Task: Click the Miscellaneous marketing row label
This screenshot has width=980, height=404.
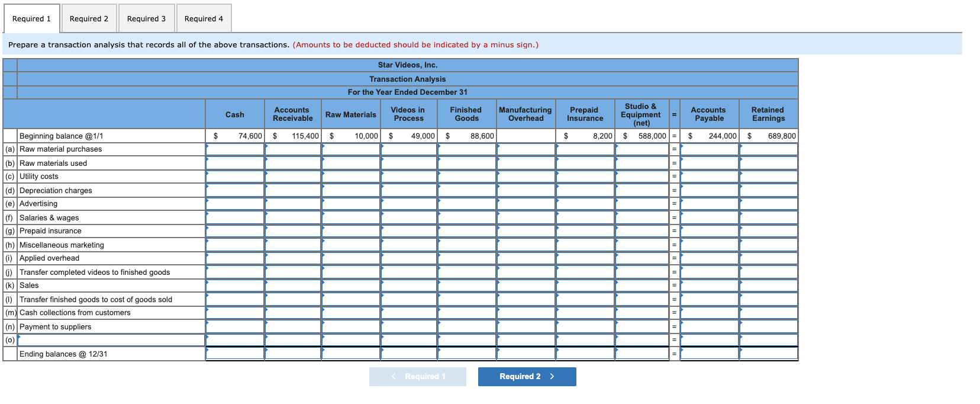Action: (x=62, y=245)
